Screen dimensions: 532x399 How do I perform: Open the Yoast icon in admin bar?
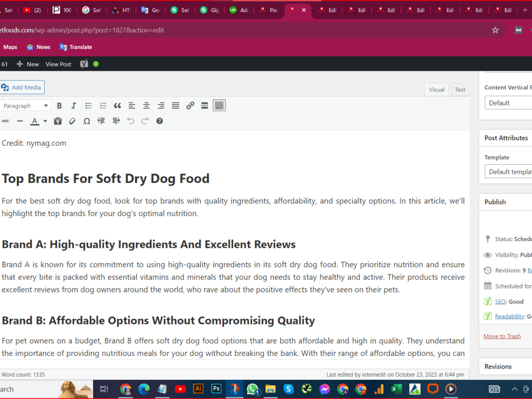tap(84, 64)
